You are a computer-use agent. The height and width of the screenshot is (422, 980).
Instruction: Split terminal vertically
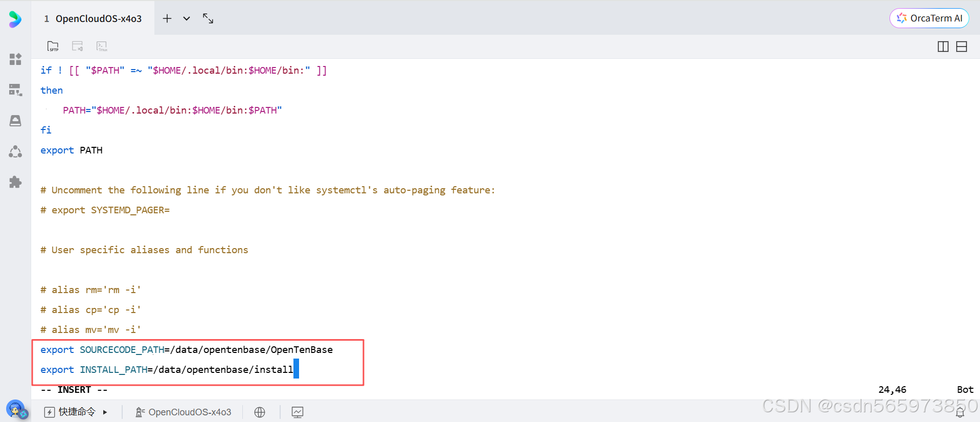click(943, 47)
